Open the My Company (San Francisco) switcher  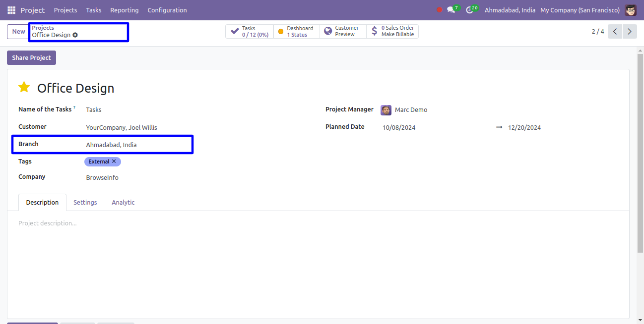(580, 10)
